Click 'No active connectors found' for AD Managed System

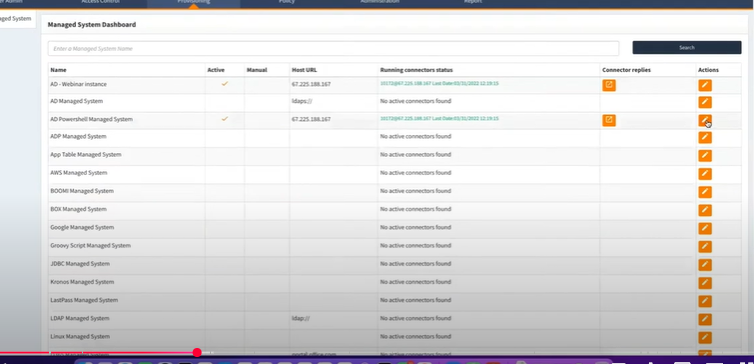coord(415,101)
